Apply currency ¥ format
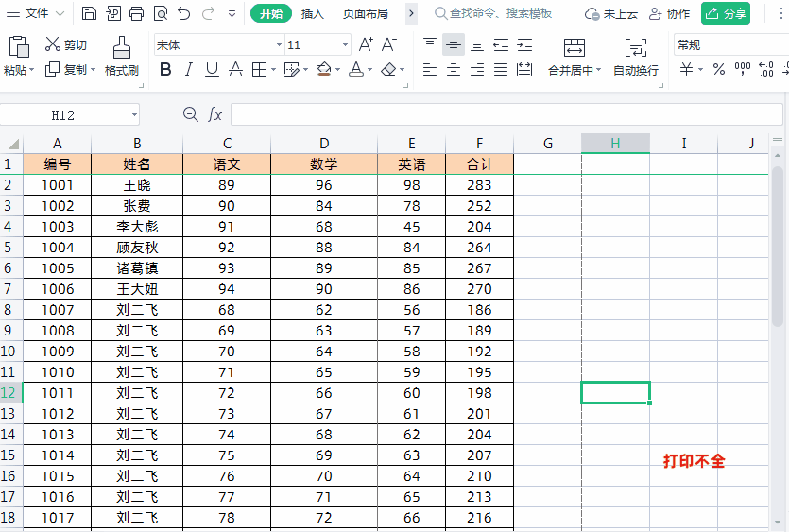 [x=686, y=69]
